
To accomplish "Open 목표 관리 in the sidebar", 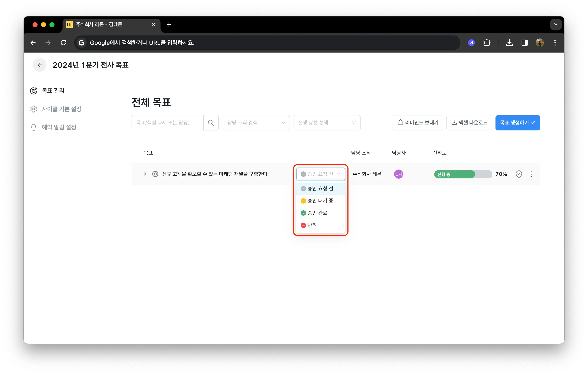I will (47, 91).
